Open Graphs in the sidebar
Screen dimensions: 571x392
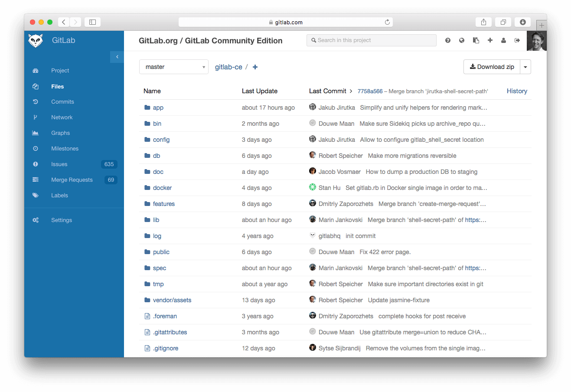[60, 133]
